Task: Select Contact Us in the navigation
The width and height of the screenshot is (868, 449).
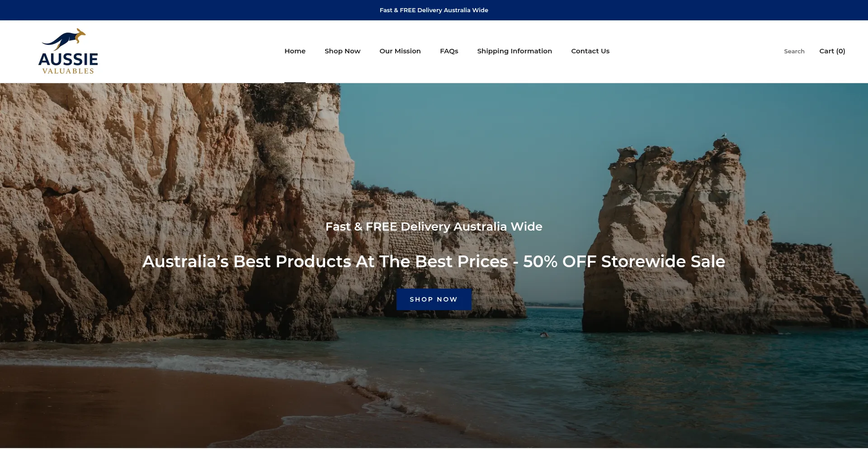Action: (590, 51)
